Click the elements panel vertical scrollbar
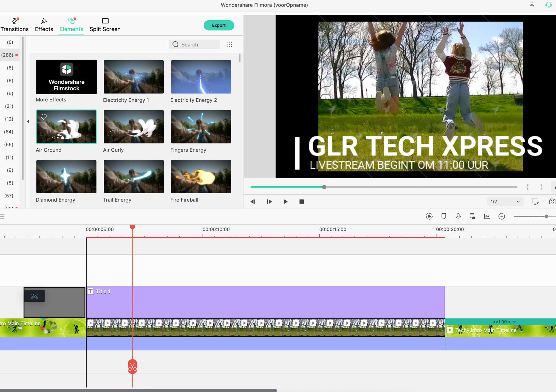The width and height of the screenshot is (556, 392). (239, 58)
